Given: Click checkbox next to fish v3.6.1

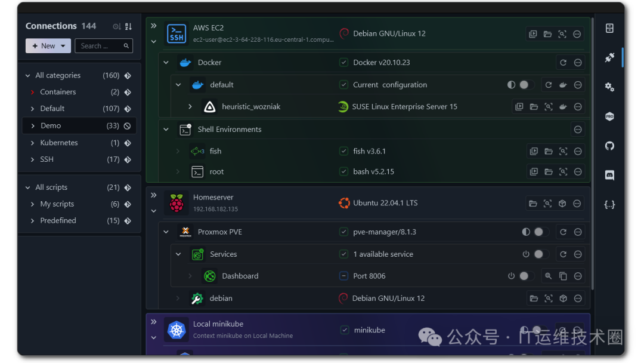Looking at the screenshot, I should tap(344, 151).
